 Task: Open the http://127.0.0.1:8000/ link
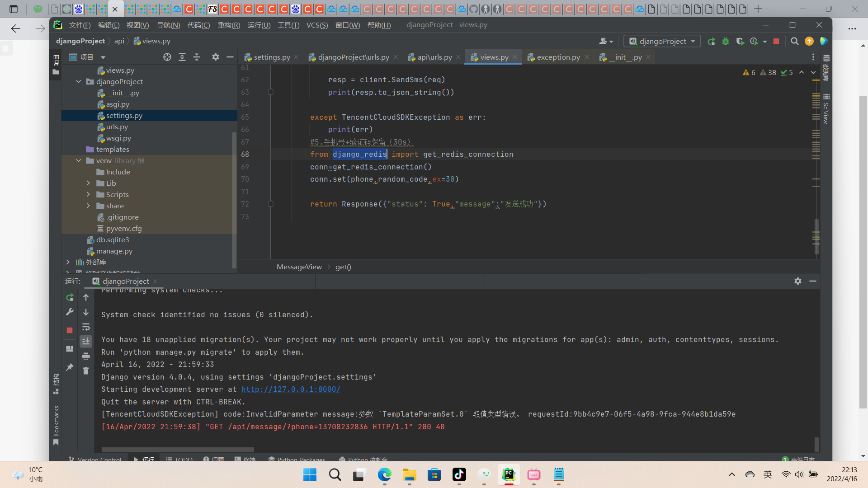291,389
